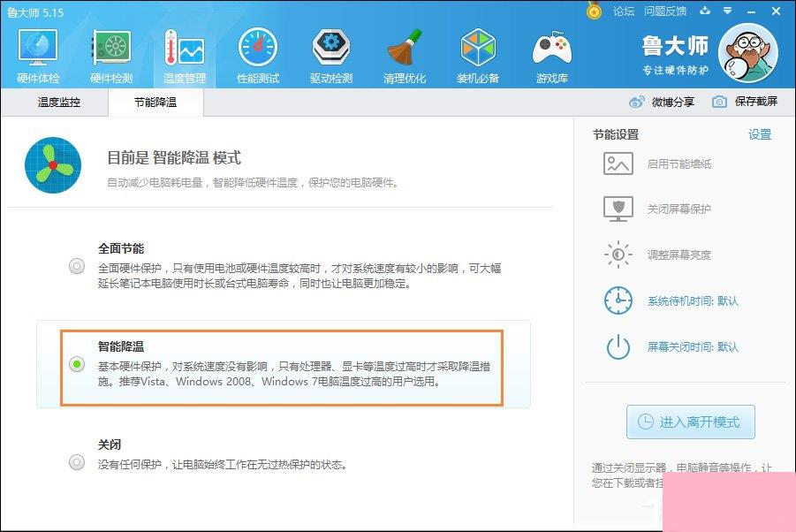The width and height of the screenshot is (796, 532).
Task: Click the download tray icon in title bar
Action: point(705,10)
